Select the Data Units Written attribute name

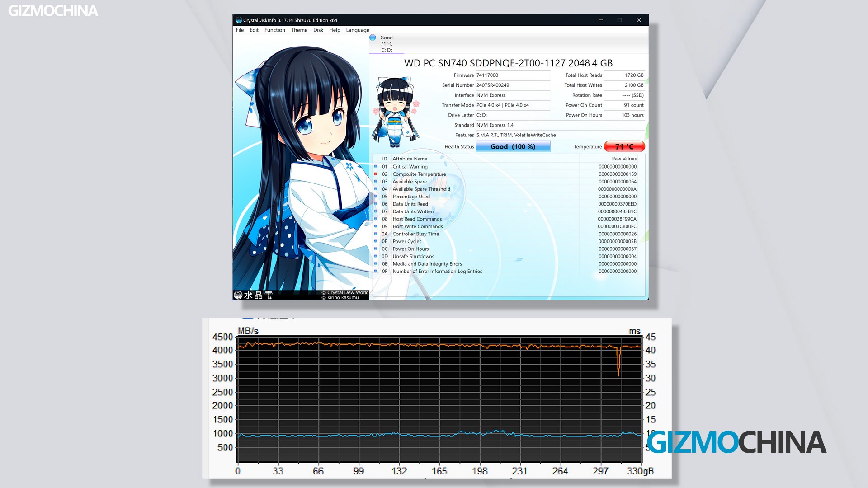(413, 211)
